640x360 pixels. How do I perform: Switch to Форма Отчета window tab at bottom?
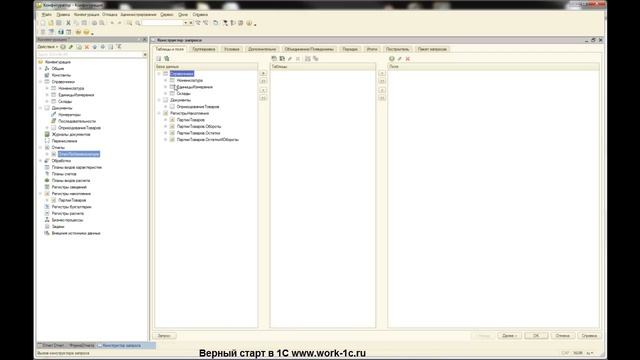[82, 345]
